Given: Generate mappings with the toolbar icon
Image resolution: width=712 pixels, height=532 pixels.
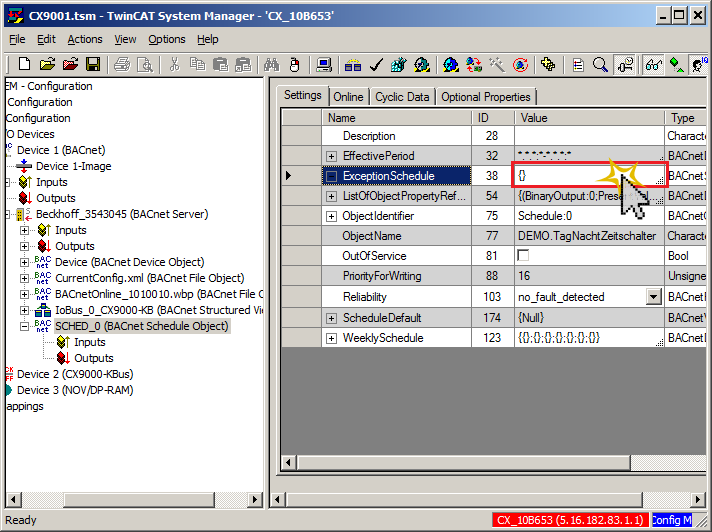Looking at the screenshot, I should tap(353, 65).
